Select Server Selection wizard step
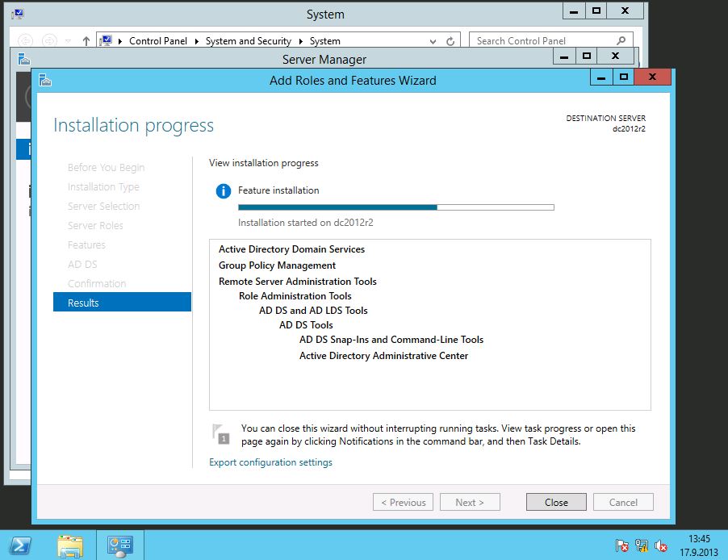The height and width of the screenshot is (560, 728). point(103,207)
